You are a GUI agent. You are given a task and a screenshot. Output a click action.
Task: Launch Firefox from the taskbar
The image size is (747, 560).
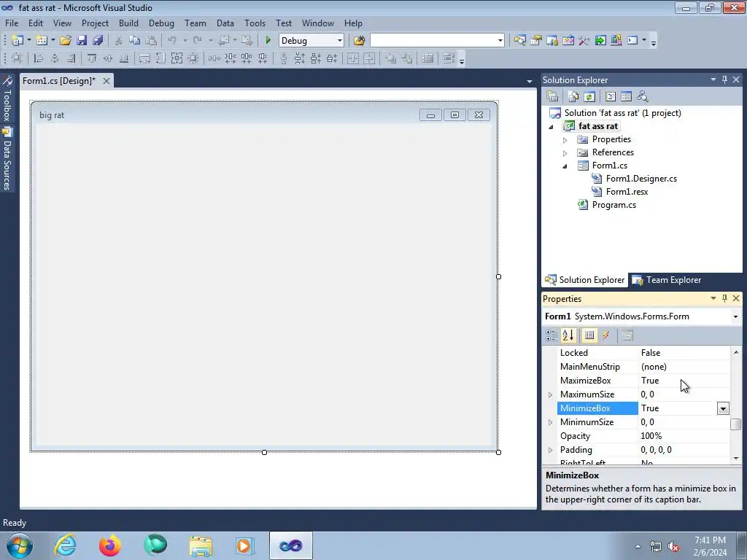pos(110,545)
